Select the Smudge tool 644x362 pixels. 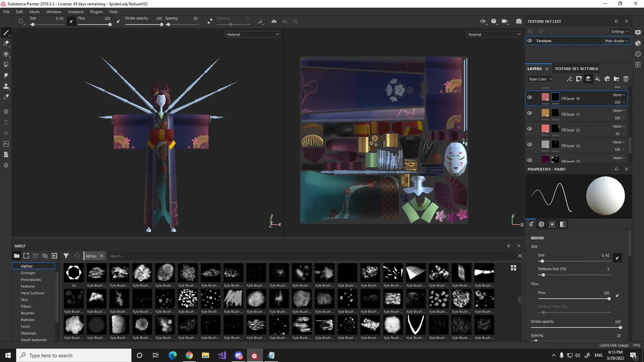tap(6, 76)
